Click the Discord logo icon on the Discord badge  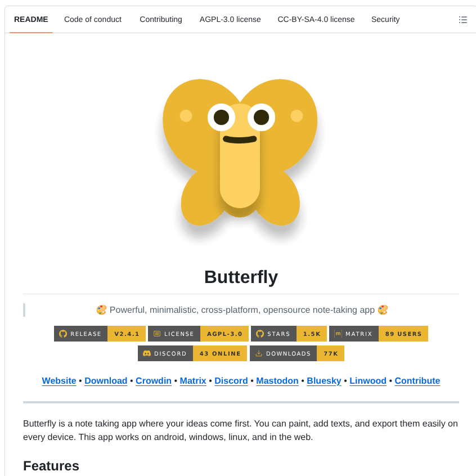pyautogui.click(x=146, y=353)
